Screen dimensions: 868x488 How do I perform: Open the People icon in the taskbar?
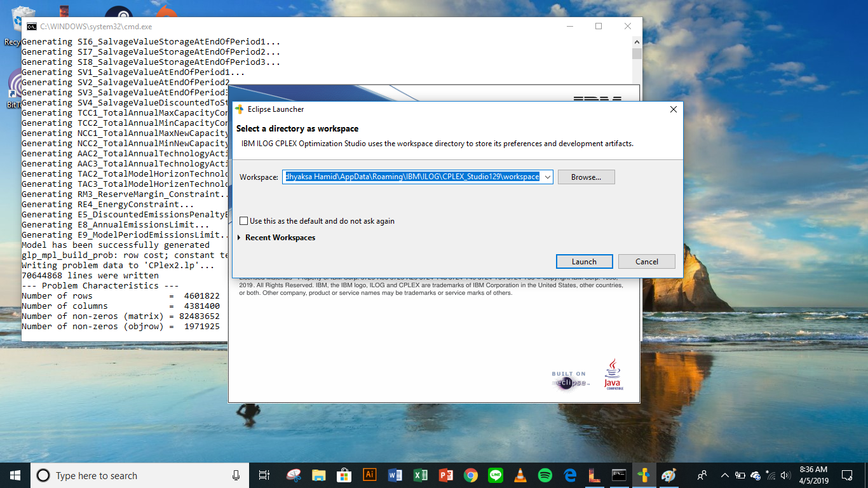702,475
